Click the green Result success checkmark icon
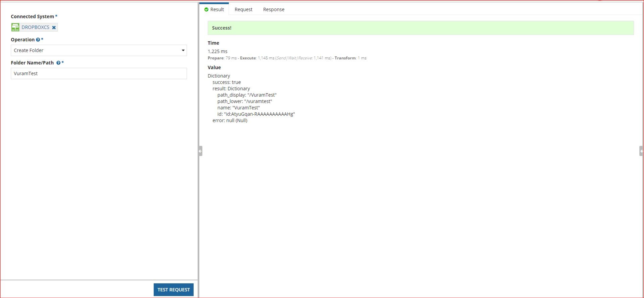The width and height of the screenshot is (644, 298). point(206,10)
